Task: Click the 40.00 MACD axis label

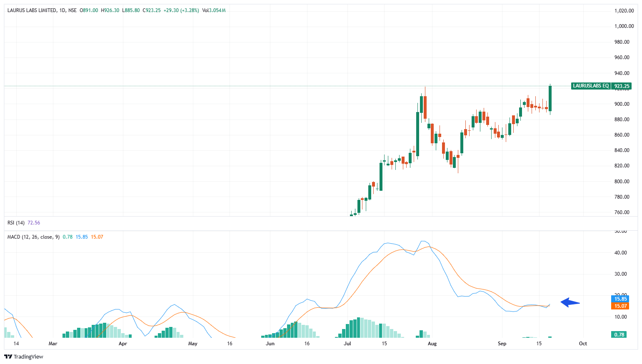Action: pyautogui.click(x=621, y=253)
